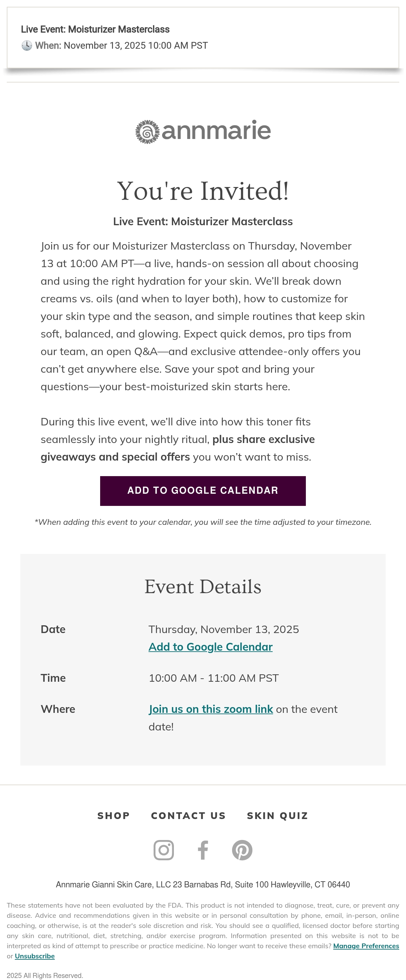
Task: Open the Join us on this zoom link
Action: (211, 709)
